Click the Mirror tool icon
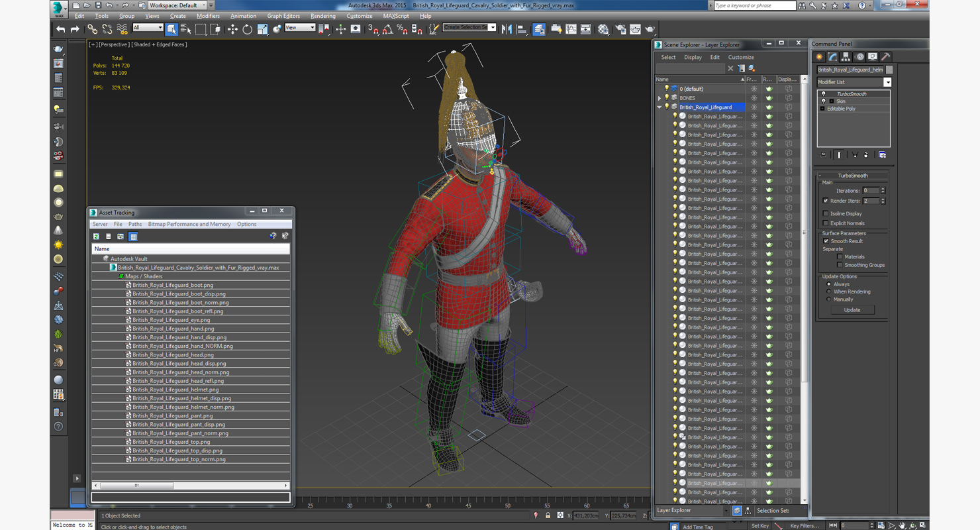Viewport: 980px width, 530px height. click(507, 29)
